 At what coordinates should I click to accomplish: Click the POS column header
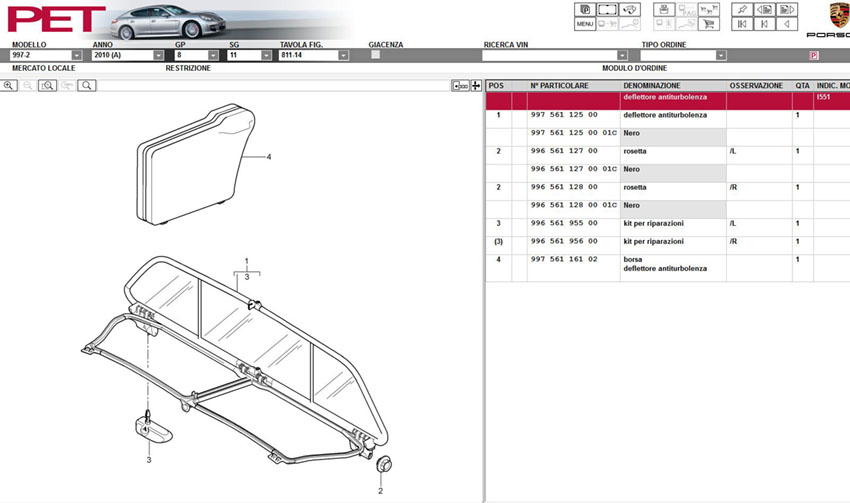coord(496,86)
